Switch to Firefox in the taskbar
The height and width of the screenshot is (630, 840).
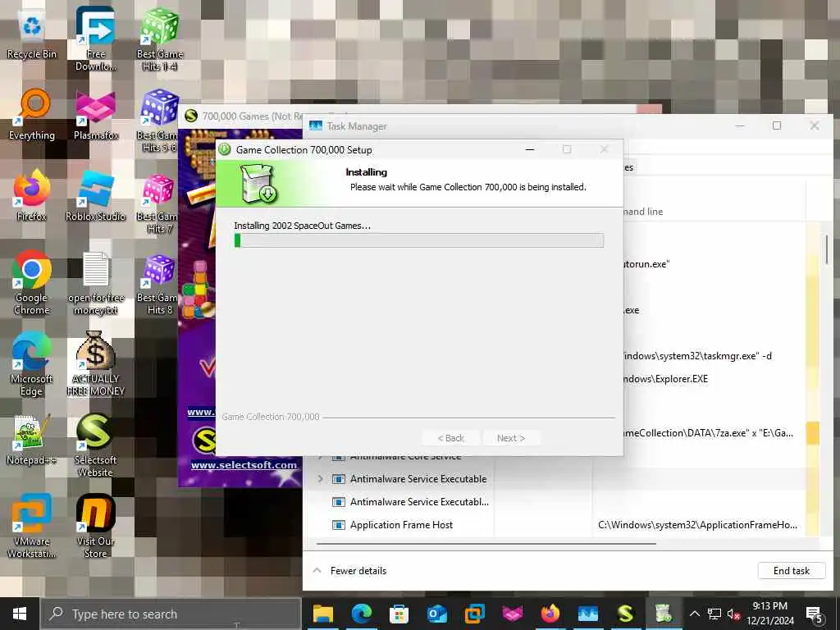(550, 614)
